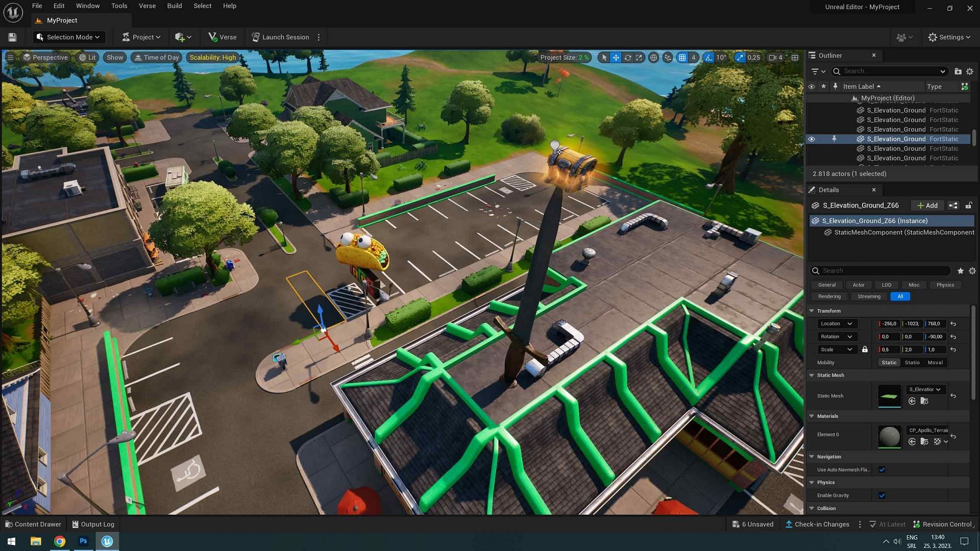This screenshot has width=980, height=551.
Task: Toggle visibility eye icon for S_Elevation_Ground
Action: coord(812,139)
